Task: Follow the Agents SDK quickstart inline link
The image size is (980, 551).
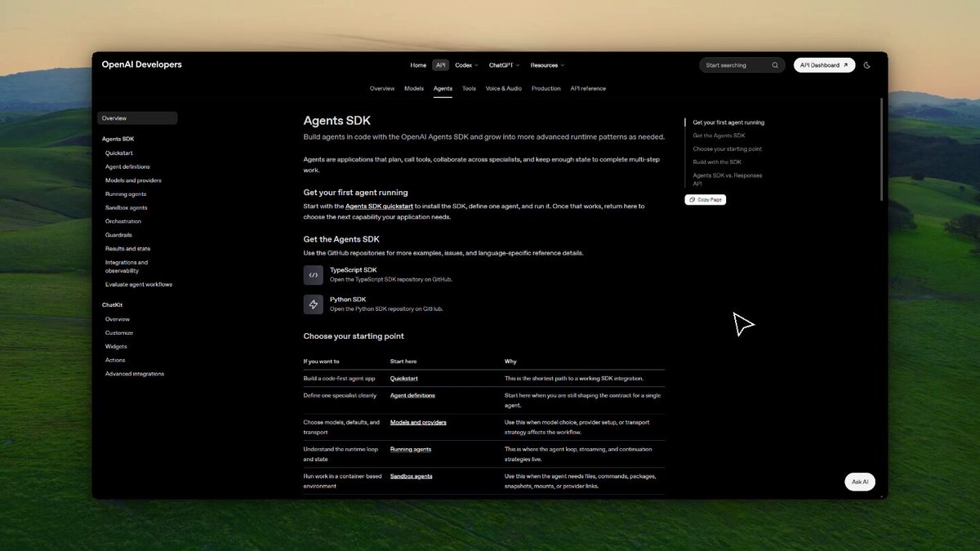Action: pyautogui.click(x=379, y=207)
